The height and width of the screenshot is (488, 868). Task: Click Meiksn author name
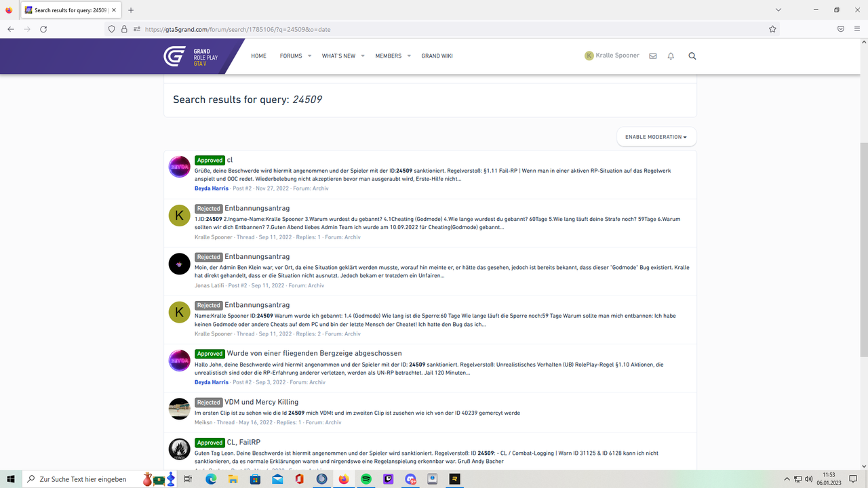(x=203, y=422)
